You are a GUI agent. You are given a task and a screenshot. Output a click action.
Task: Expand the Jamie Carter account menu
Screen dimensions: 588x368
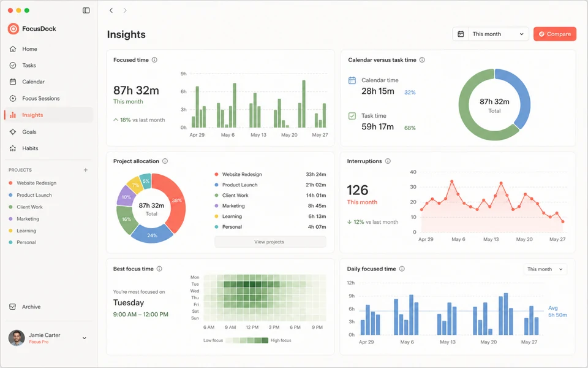85,338
